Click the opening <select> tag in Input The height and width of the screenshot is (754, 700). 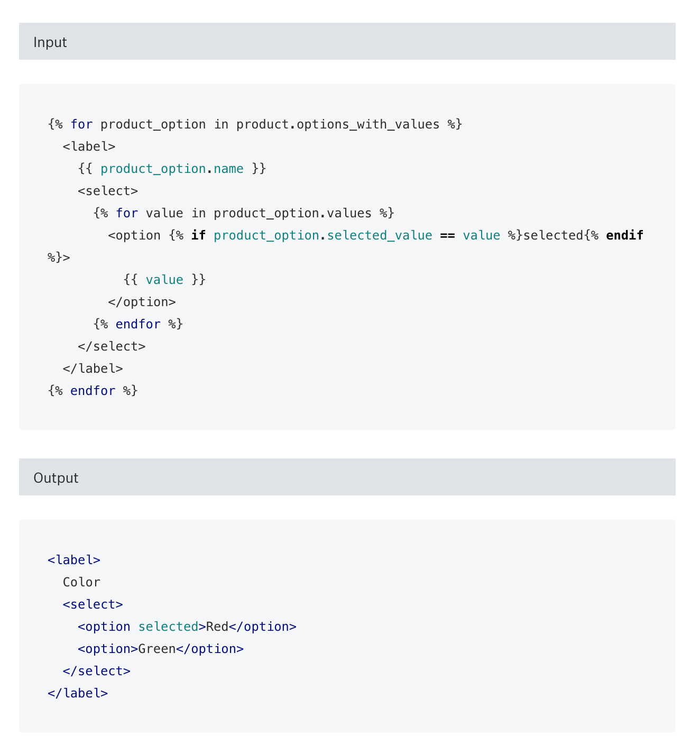tap(108, 191)
